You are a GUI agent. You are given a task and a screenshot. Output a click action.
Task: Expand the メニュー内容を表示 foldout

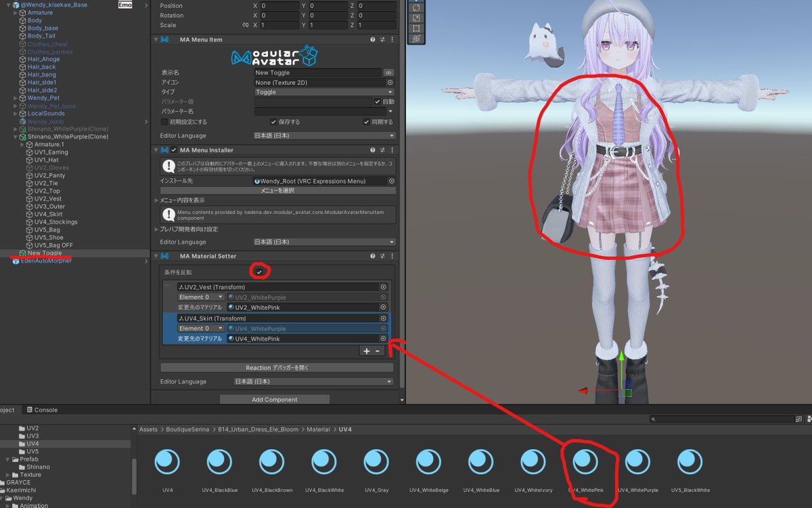[x=157, y=200]
